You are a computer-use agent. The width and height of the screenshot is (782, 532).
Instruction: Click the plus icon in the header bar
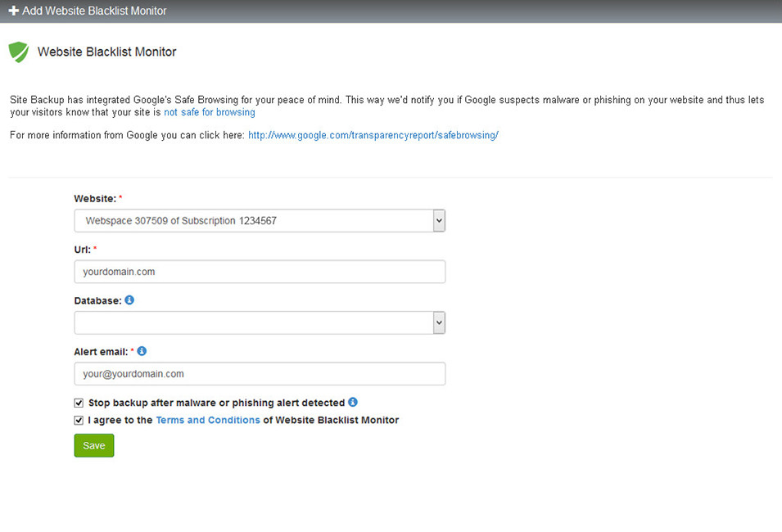(x=13, y=11)
